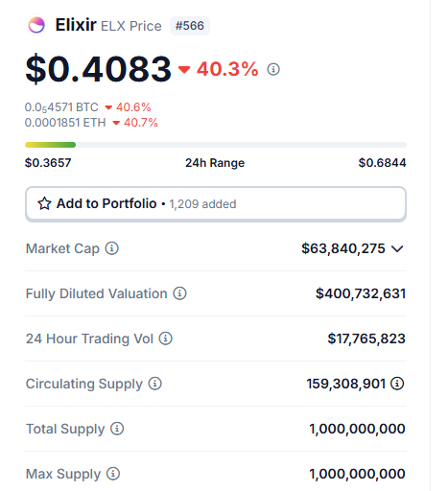Screen dimensions: 448x491
Task: Click the red 40.3% price change
Action: point(218,69)
